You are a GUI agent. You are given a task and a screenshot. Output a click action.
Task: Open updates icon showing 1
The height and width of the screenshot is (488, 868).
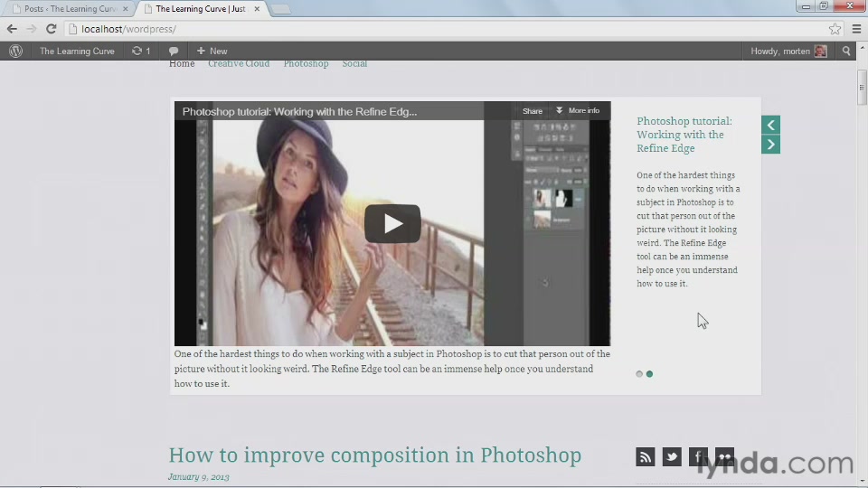pos(141,51)
